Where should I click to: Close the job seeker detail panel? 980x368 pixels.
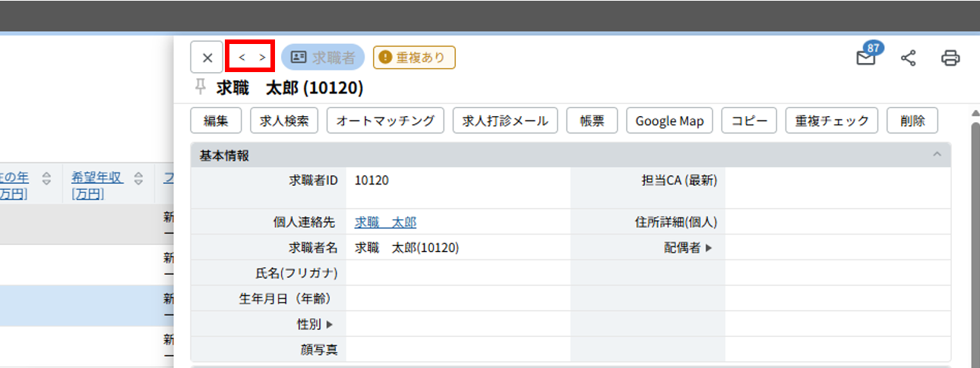pyautogui.click(x=207, y=58)
